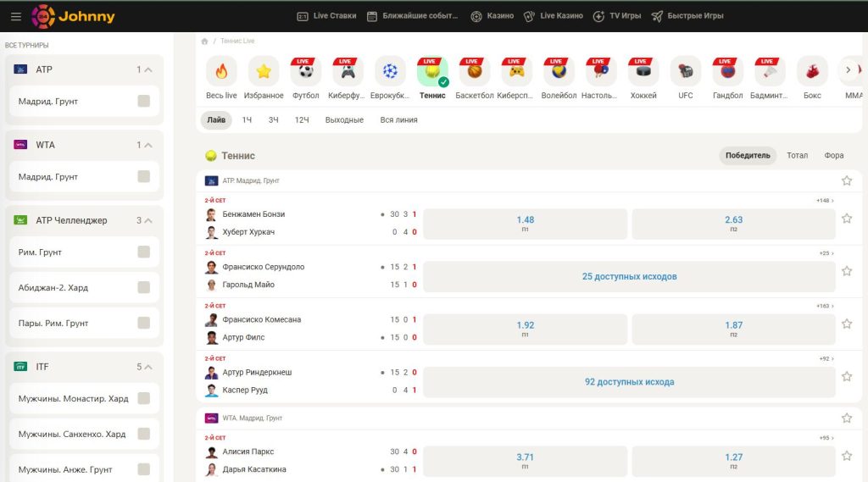The width and height of the screenshot is (868, 482).
Task: Open Ближайшие события menu
Action: tap(413, 16)
